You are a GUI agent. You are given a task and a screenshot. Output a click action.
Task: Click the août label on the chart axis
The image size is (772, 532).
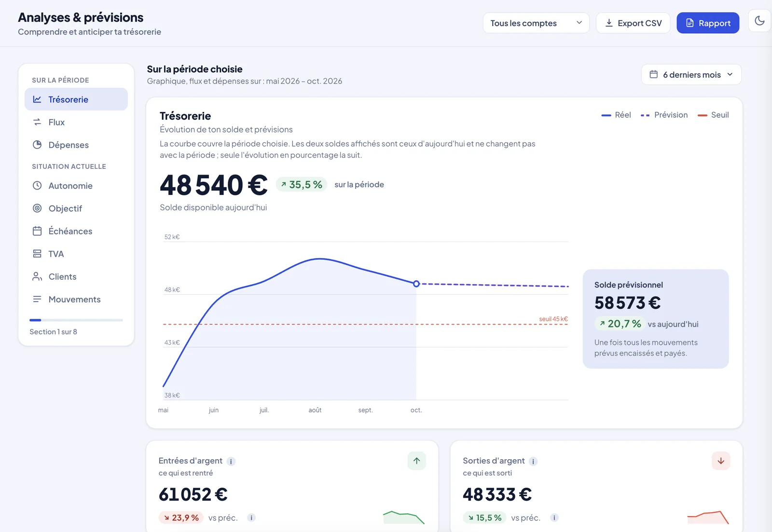[x=315, y=410]
